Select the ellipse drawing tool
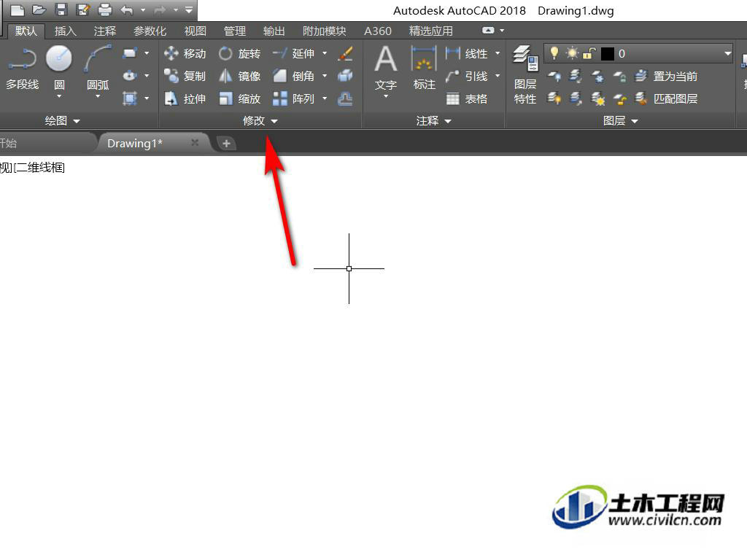The image size is (747, 560). click(x=130, y=76)
